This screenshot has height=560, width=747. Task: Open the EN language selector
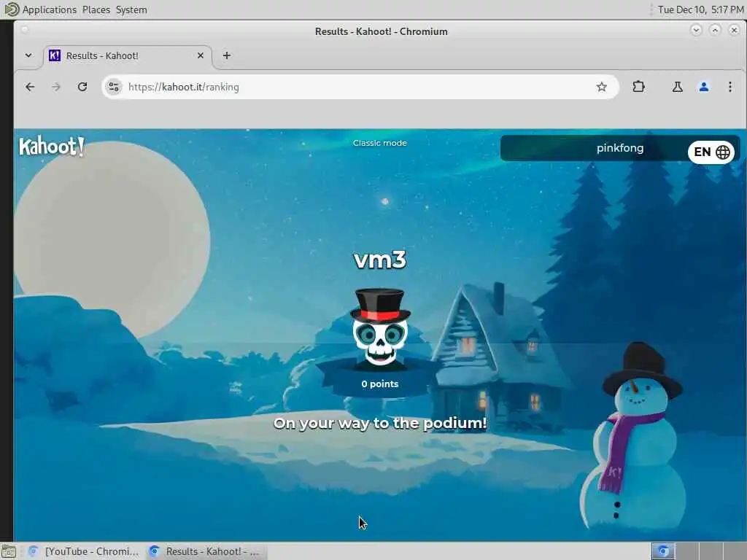pos(711,152)
